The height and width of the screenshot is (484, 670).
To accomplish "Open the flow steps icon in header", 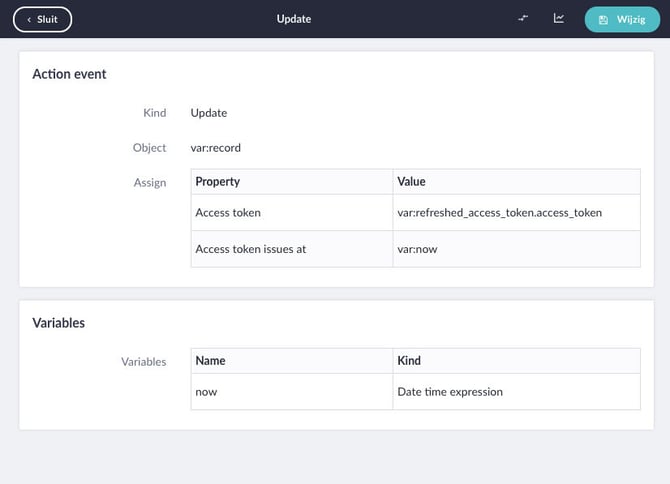I will (x=523, y=18).
